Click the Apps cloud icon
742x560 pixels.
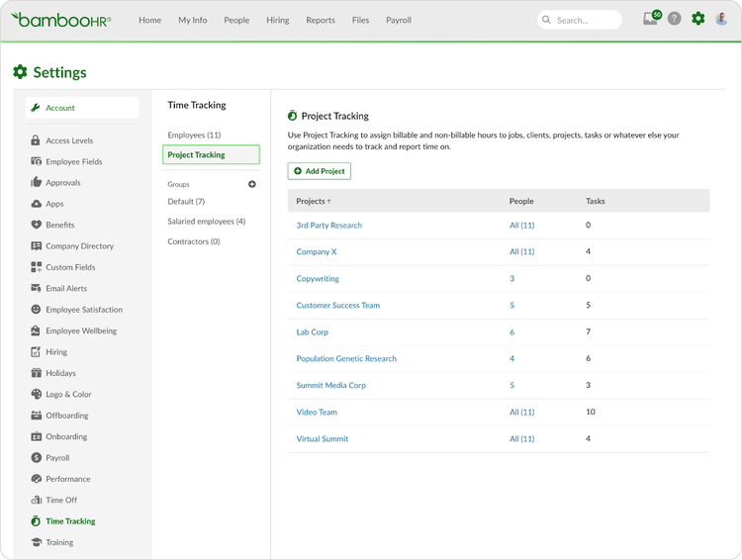[36, 204]
